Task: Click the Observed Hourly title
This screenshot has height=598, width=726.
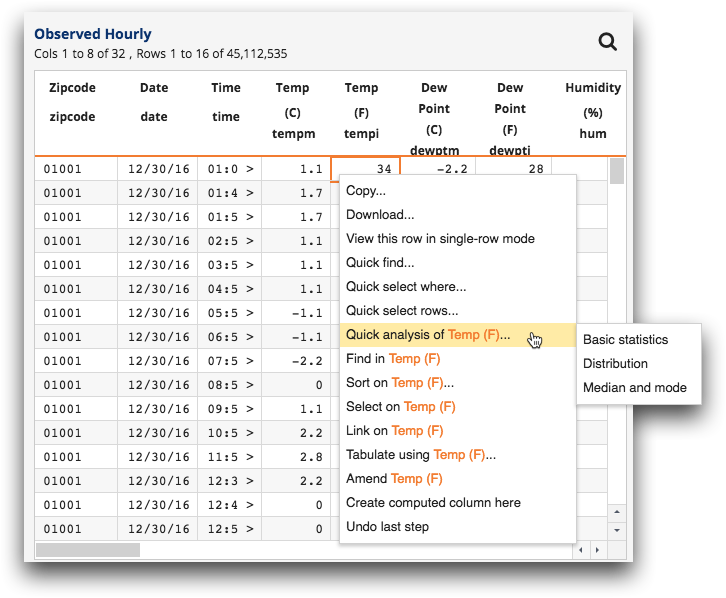Action: point(93,34)
